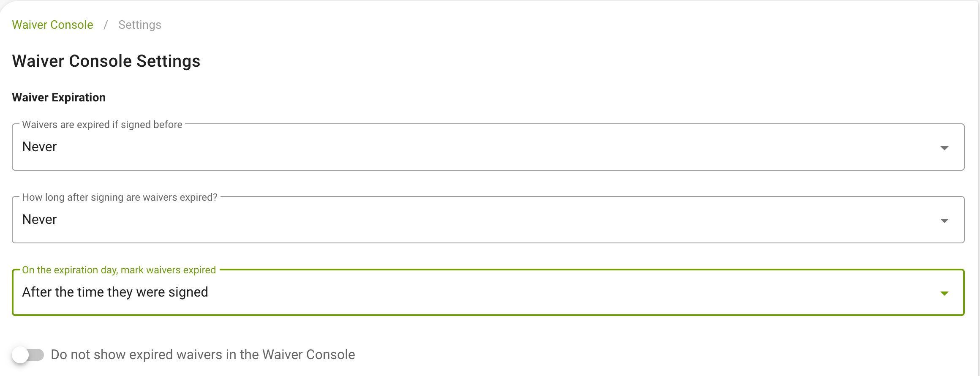Click the slash separator in the breadcrumb
The width and height of the screenshot is (980, 376).
point(106,25)
